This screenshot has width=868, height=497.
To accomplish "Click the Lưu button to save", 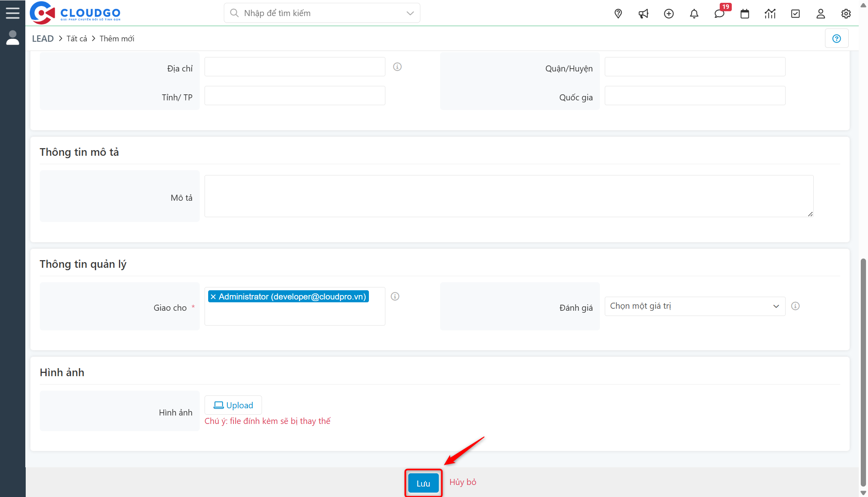I will click(x=423, y=483).
